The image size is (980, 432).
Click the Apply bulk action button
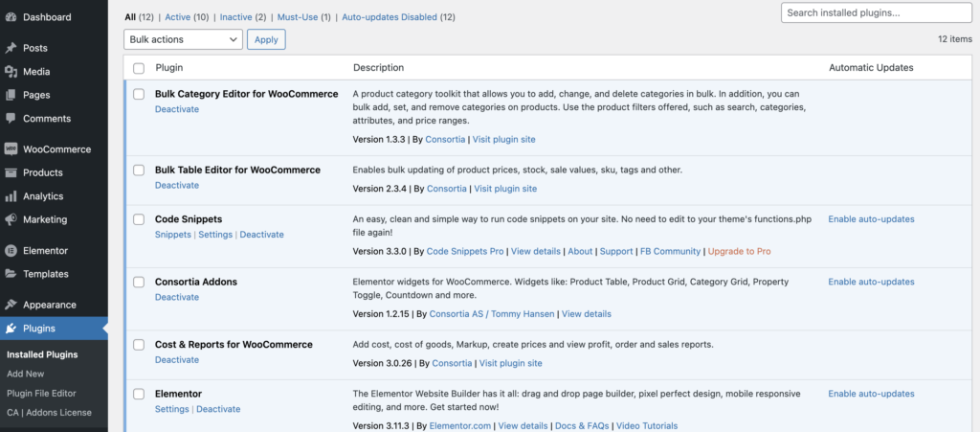[266, 39]
